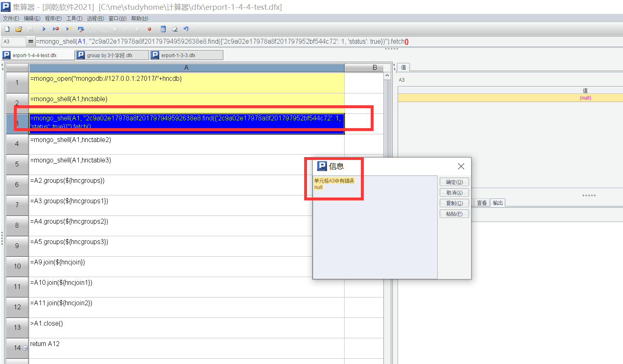Image resolution: width=623 pixels, height=364 pixels.
Task: Select cell =A5.groups(${hncgroups3})
Action: (x=187, y=246)
